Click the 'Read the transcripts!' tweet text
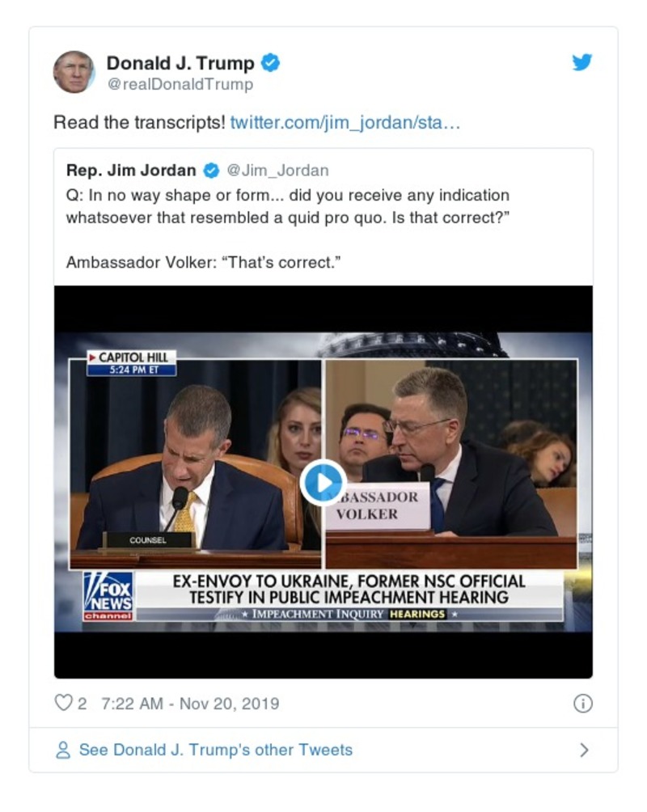 tap(139, 123)
